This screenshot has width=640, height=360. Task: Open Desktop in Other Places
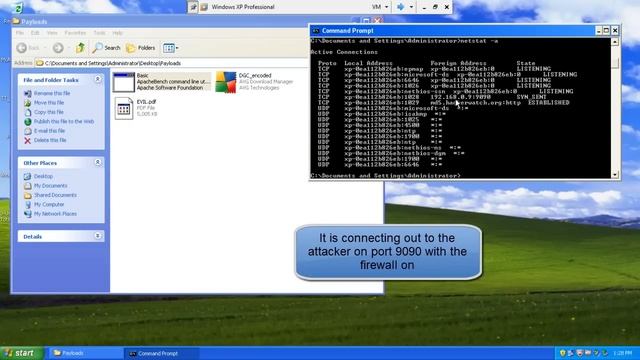coord(43,176)
